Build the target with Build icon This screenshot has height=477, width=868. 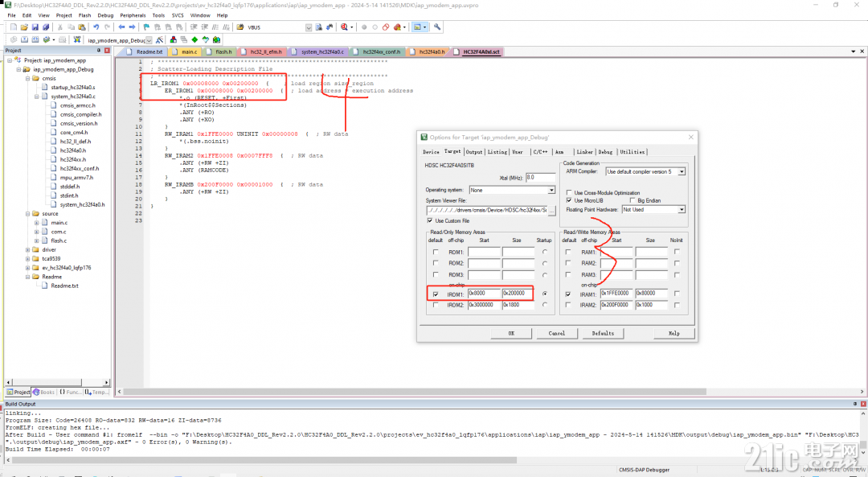click(x=24, y=40)
